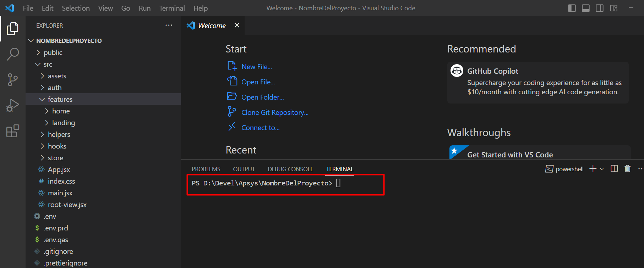Collapse the features folder
The height and width of the screenshot is (268, 644).
point(60,99)
